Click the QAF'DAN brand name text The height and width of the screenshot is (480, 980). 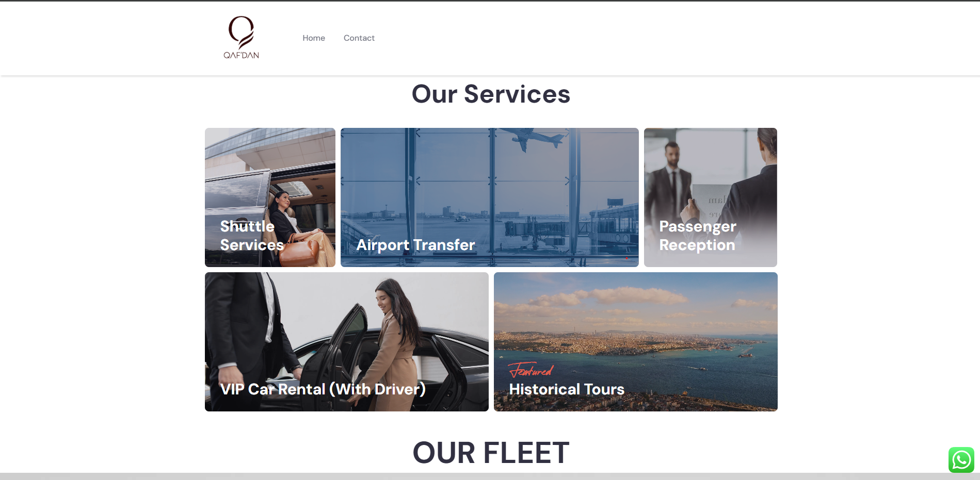pos(241,55)
